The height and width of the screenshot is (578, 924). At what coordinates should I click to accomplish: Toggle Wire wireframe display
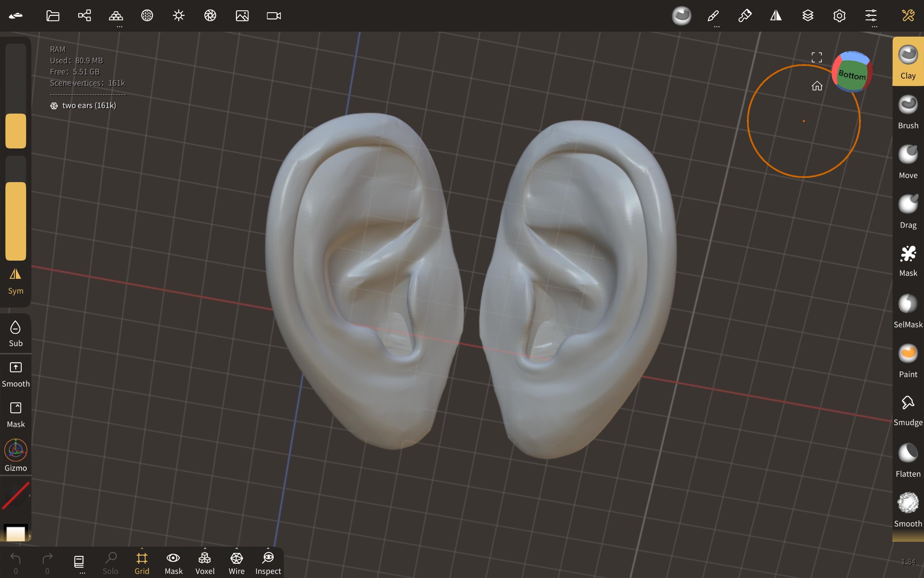point(236,563)
